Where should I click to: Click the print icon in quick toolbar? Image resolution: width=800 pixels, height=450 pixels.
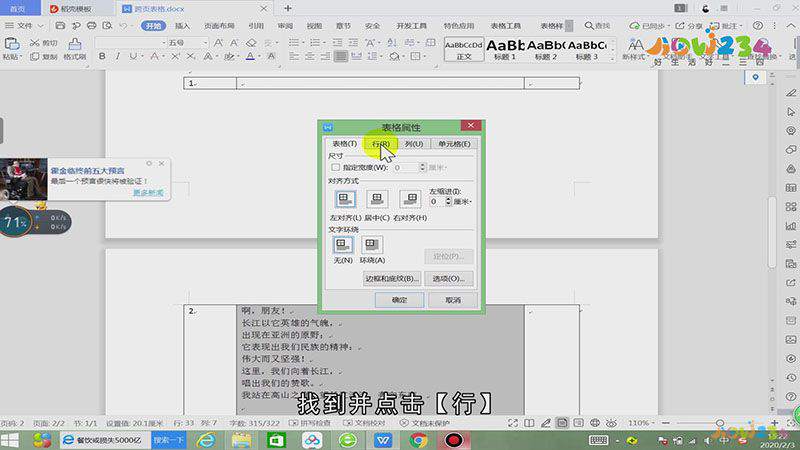point(91,25)
